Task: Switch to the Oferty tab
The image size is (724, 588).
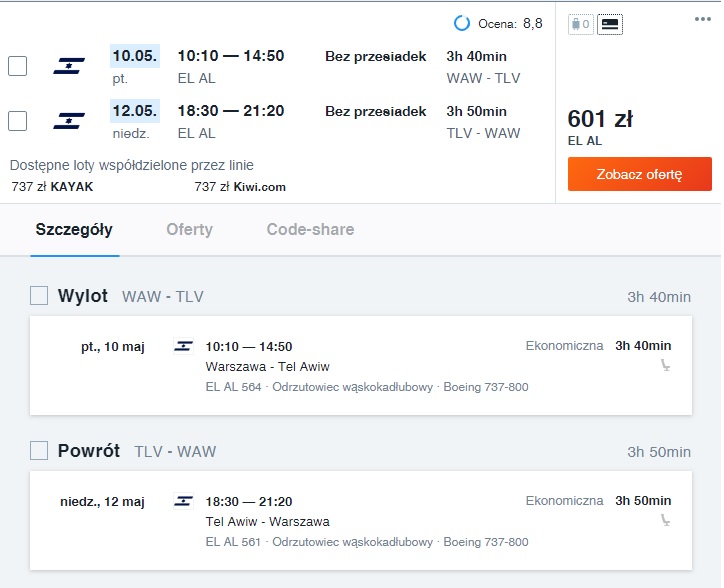Action: coord(189,230)
